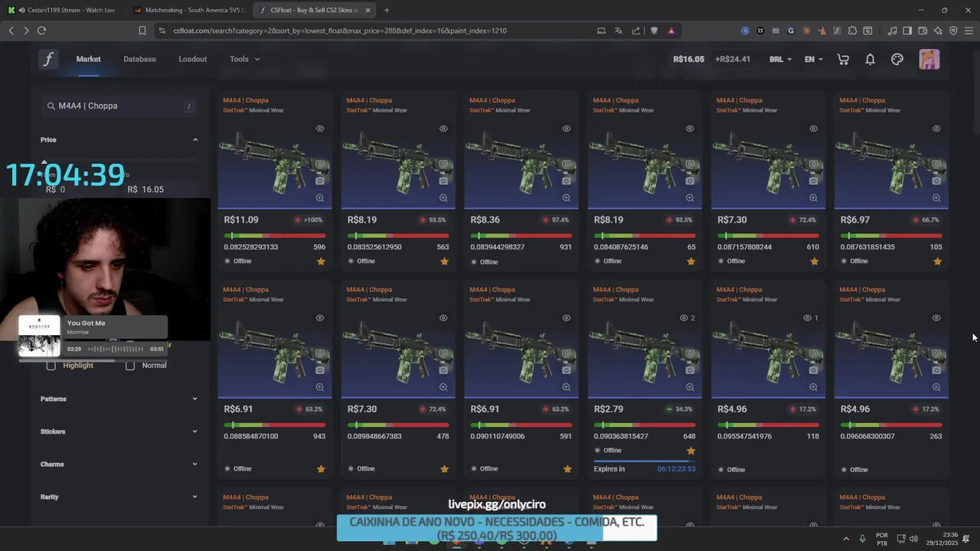Screen dimensions: 980x551
Task: Show hidden tray icons chevron
Action: click(846, 538)
